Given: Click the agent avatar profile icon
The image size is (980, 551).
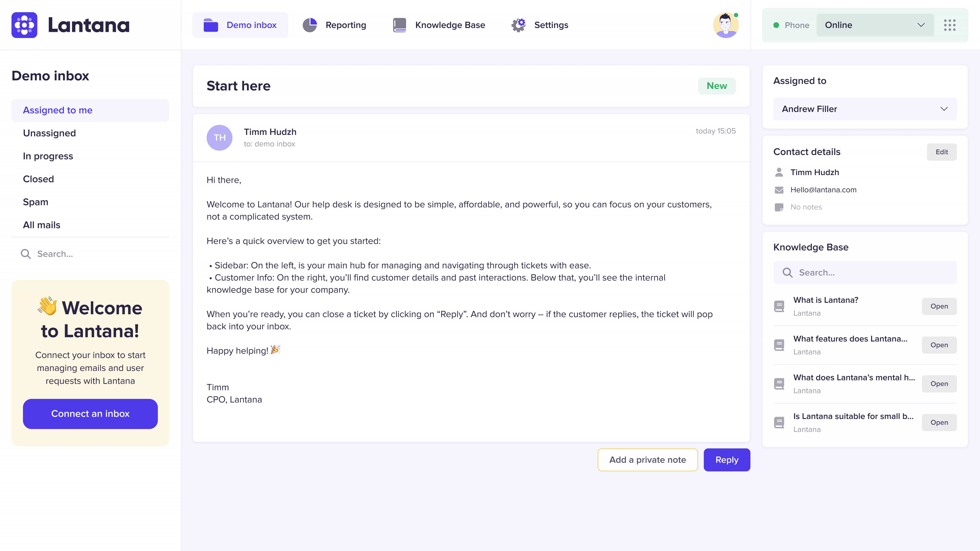Looking at the screenshot, I should (726, 25).
